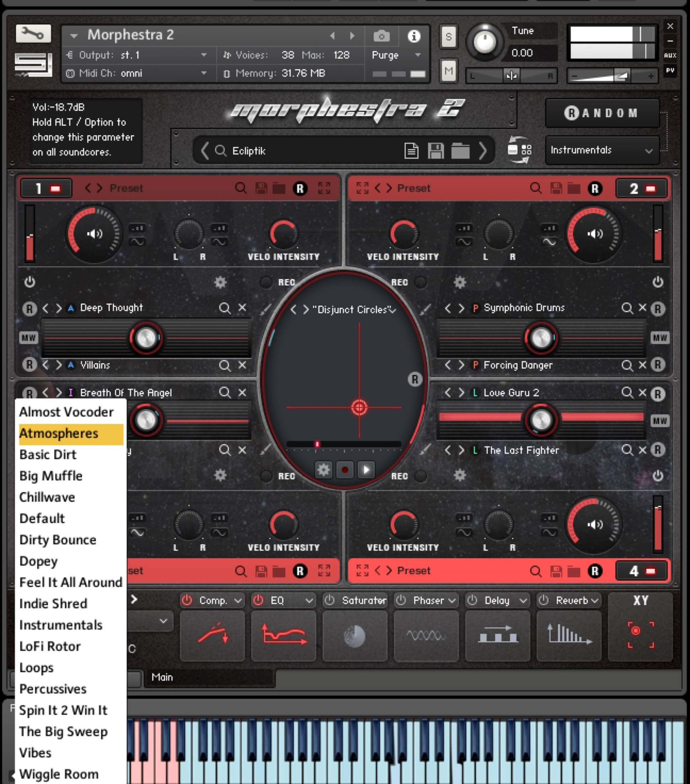Open the gear settings for soundcore 1
This screenshot has width=690, height=784.
(220, 282)
